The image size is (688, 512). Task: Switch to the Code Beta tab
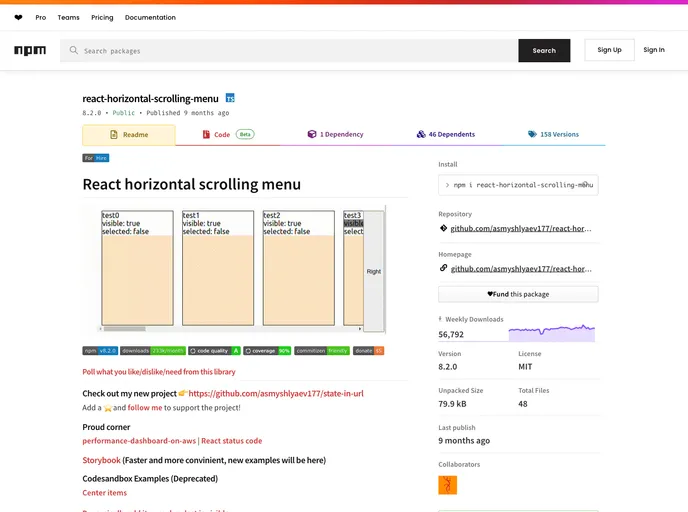[x=228, y=135]
